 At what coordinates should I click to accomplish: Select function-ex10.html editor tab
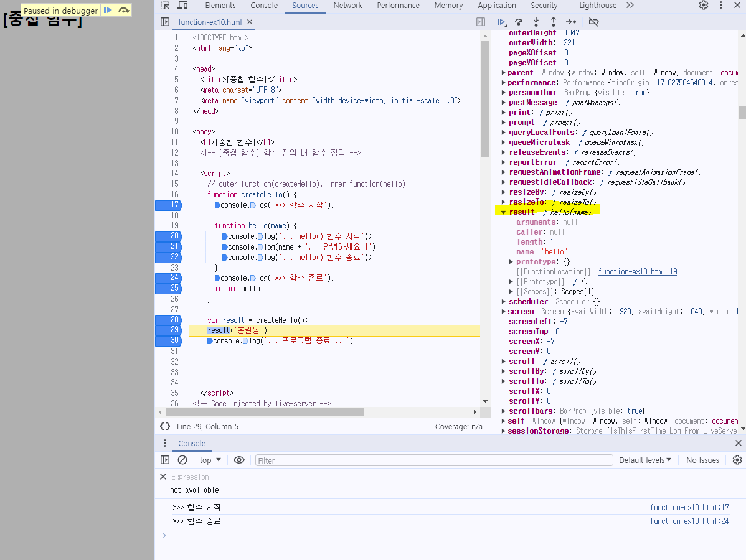[210, 22]
